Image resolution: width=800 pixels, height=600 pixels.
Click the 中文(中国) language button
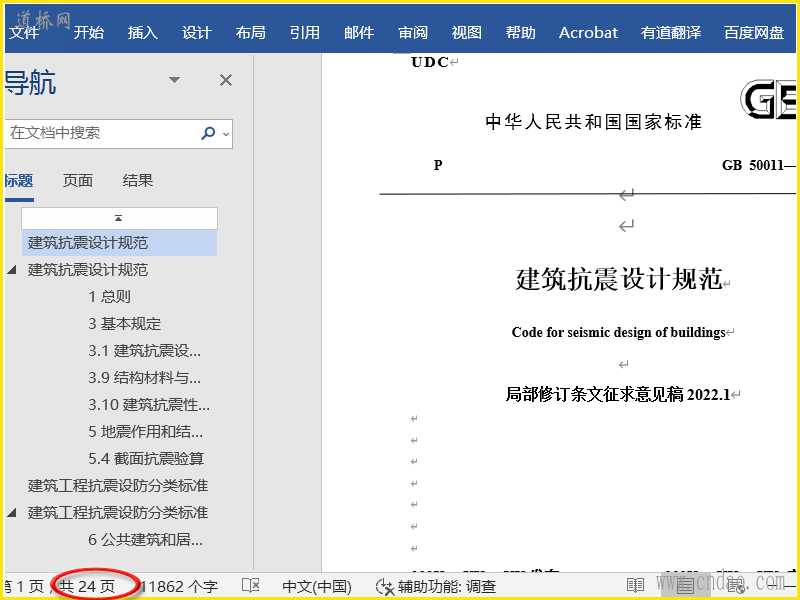317,587
